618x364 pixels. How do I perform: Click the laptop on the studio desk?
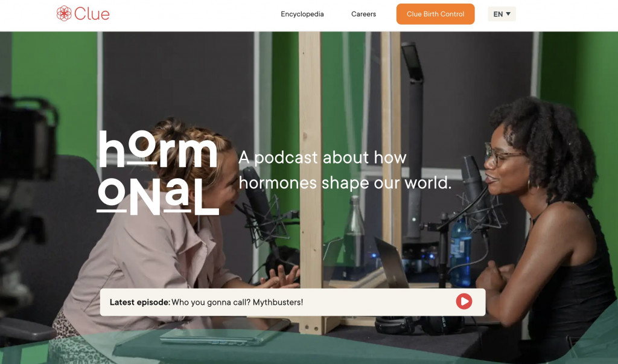[x=392, y=262]
